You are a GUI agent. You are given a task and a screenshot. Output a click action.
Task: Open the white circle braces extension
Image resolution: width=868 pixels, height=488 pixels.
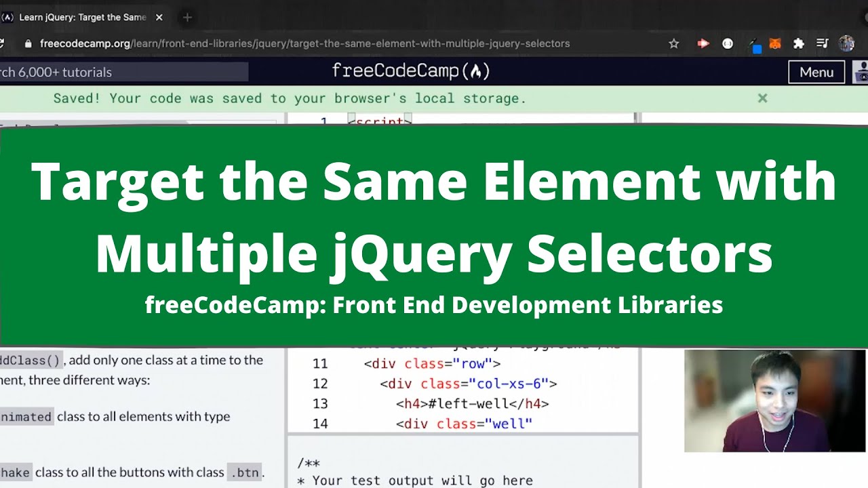(x=728, y=43)
